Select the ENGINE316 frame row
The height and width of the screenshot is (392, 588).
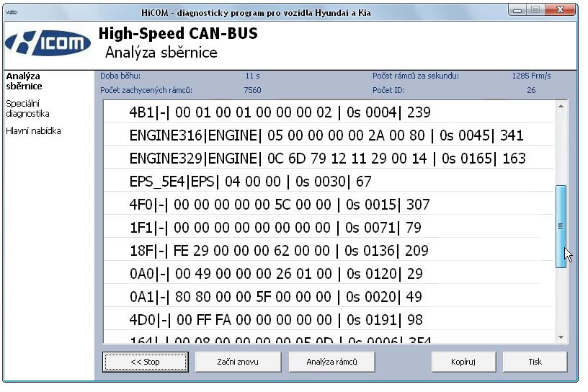click(x=329, y=135)
